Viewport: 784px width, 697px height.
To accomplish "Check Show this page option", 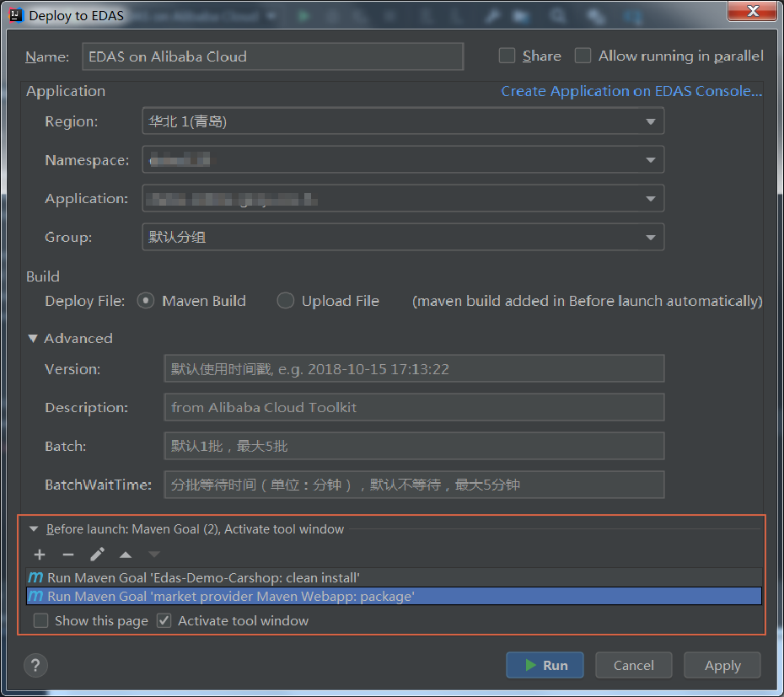I will click(40, 620).
